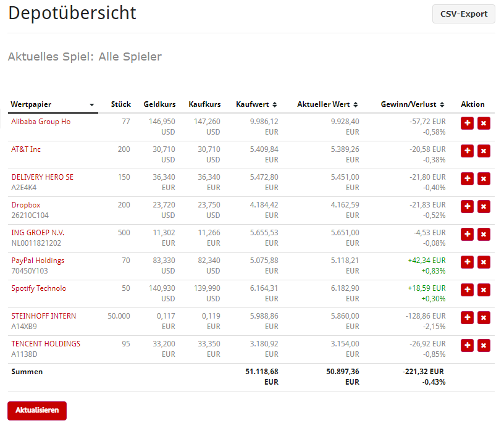Open AT&T Inc security link

26,149
